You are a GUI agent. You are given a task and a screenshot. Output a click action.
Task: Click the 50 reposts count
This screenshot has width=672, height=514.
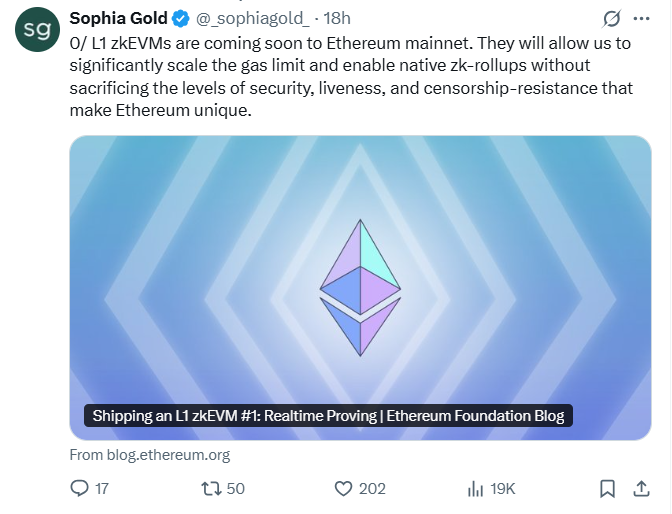[x=236, y=488]
